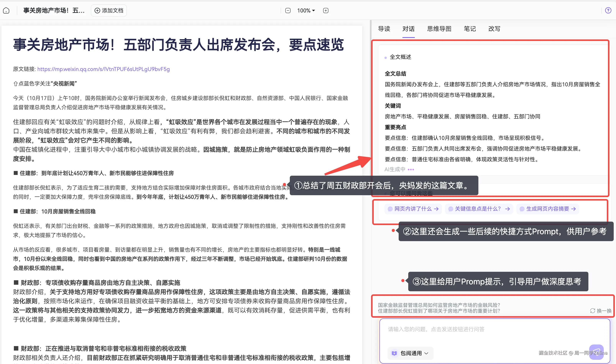616x364 pixels.
Task: Expand the 包阅通用 model selector chevron
Action: 427,353
